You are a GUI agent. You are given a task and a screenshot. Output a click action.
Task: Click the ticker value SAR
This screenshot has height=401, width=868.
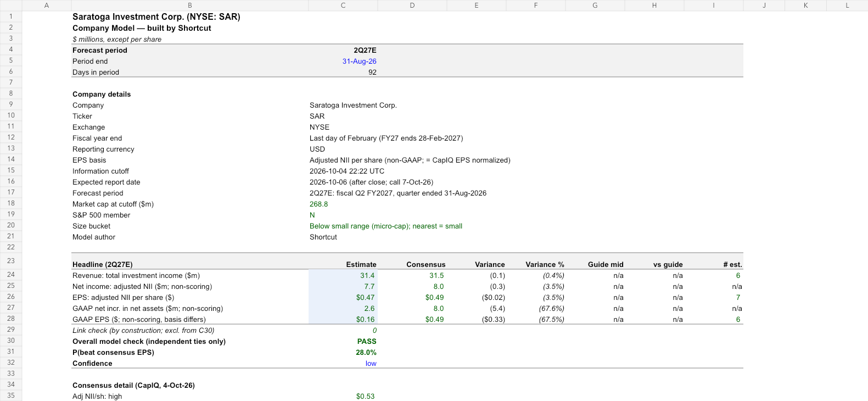(317, 116)
